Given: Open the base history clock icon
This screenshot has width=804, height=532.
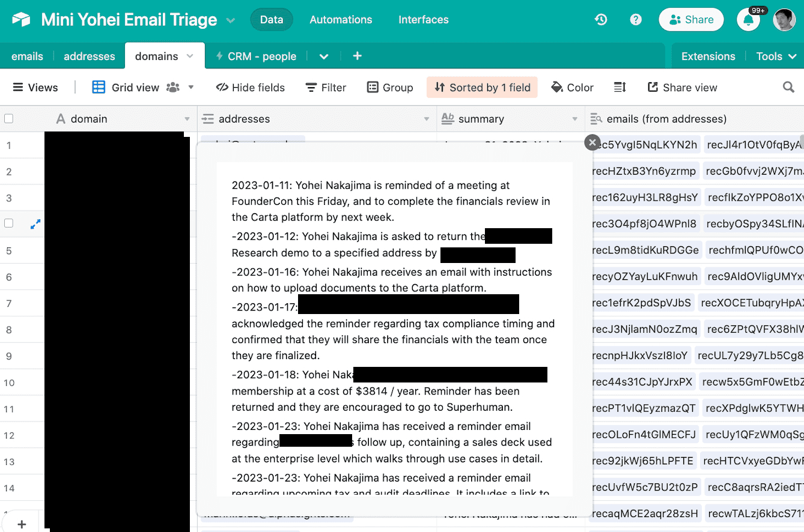Looking at the screenshot, I should (x=601, y=20).
